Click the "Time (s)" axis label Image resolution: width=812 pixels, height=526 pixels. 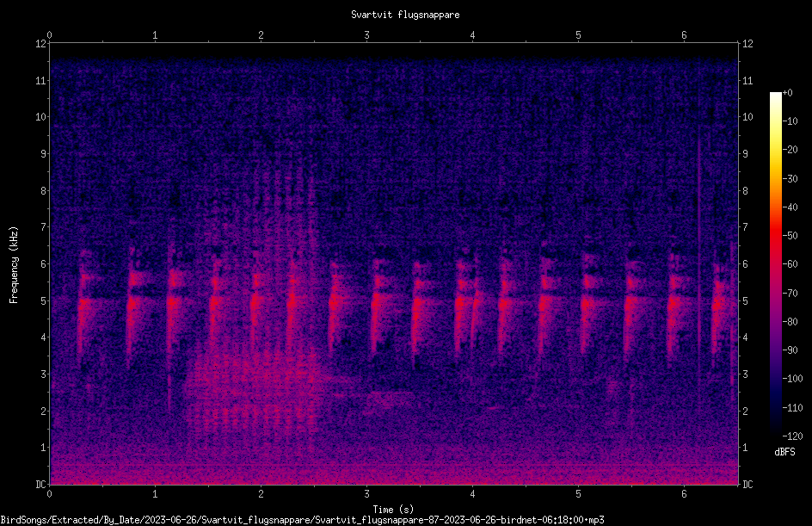[393, 510]
